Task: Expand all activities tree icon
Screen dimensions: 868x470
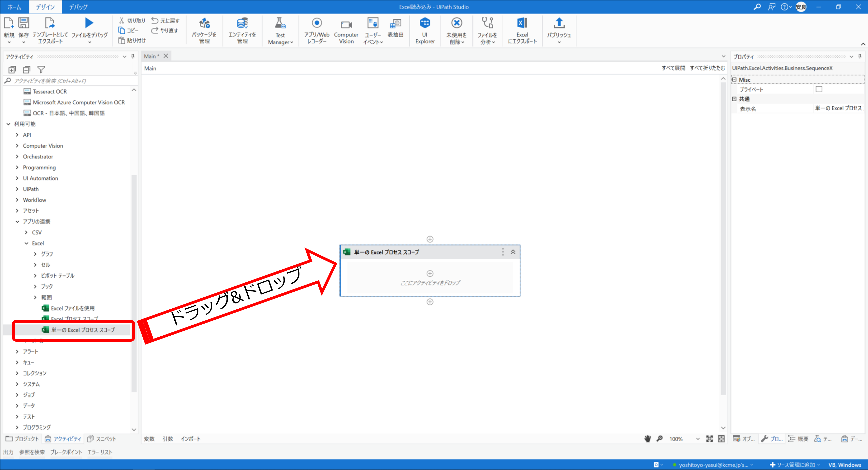Action: [12, 70]
